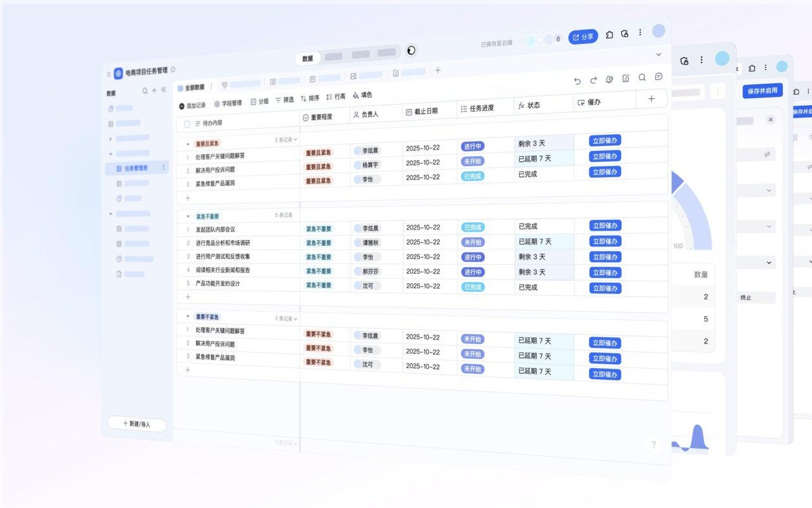
Task: Switch to the 数据 tab at the top
Action: tap(308, 57)
